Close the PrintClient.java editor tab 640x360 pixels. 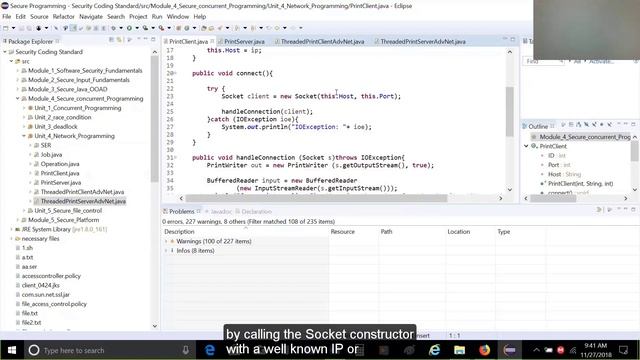(212, 41)
